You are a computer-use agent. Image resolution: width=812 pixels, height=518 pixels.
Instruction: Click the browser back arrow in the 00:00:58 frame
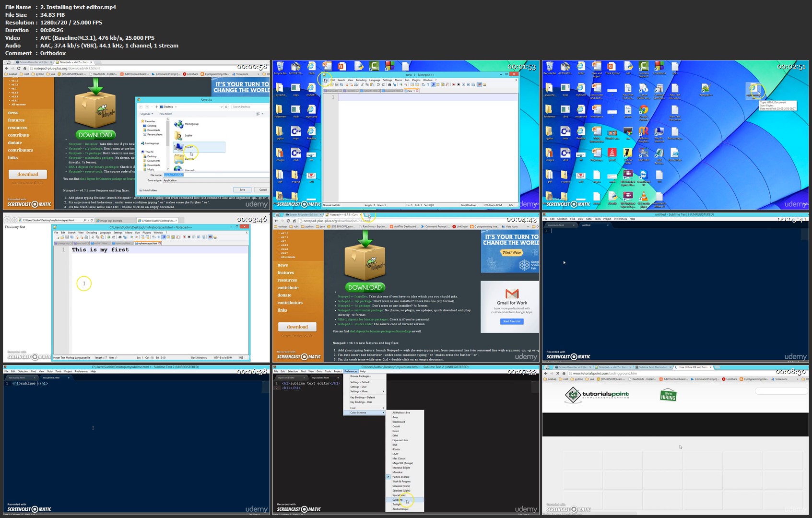[x=7, y=68]
